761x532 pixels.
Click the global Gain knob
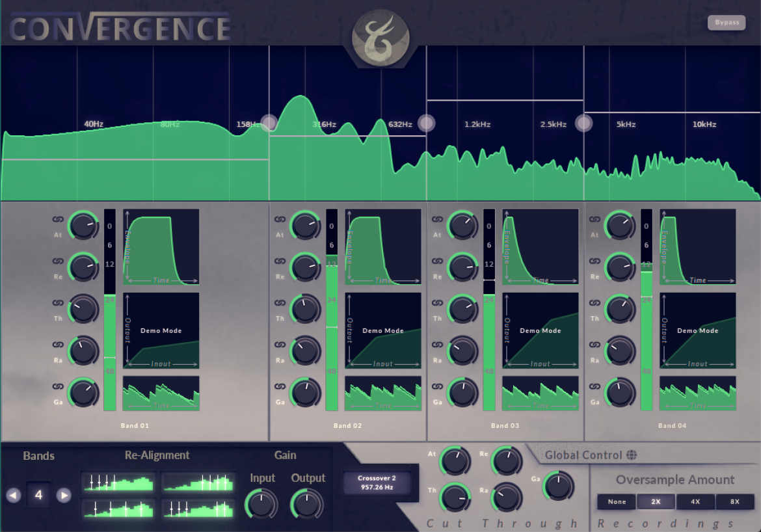(x=559, y=486)
